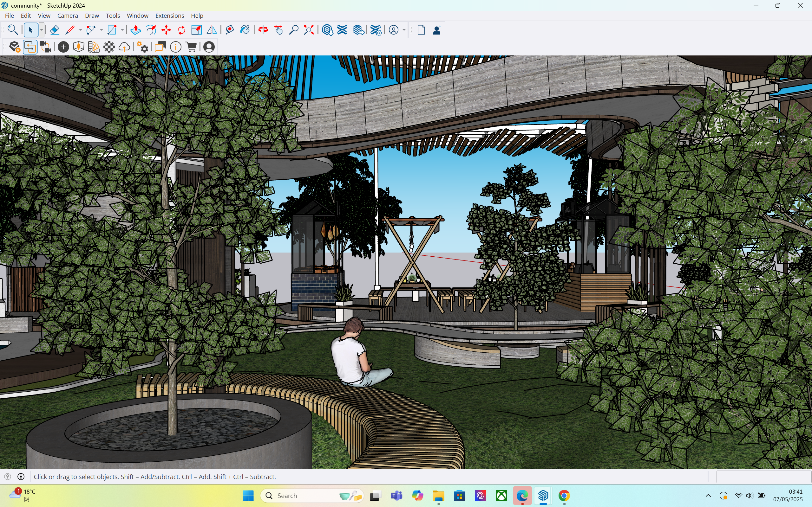Open the Camera menu
This screenshot has width=812, height=507.
(68, 16)
